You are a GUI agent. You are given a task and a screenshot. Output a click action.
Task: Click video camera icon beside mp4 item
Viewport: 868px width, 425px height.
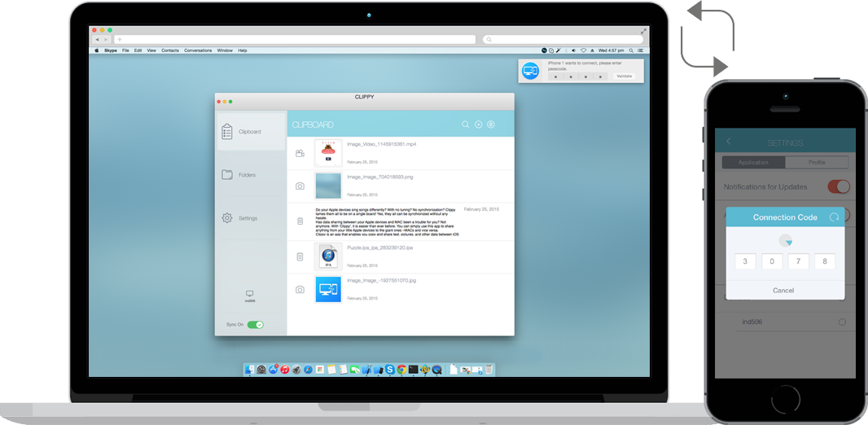click(x=300, y=153)
